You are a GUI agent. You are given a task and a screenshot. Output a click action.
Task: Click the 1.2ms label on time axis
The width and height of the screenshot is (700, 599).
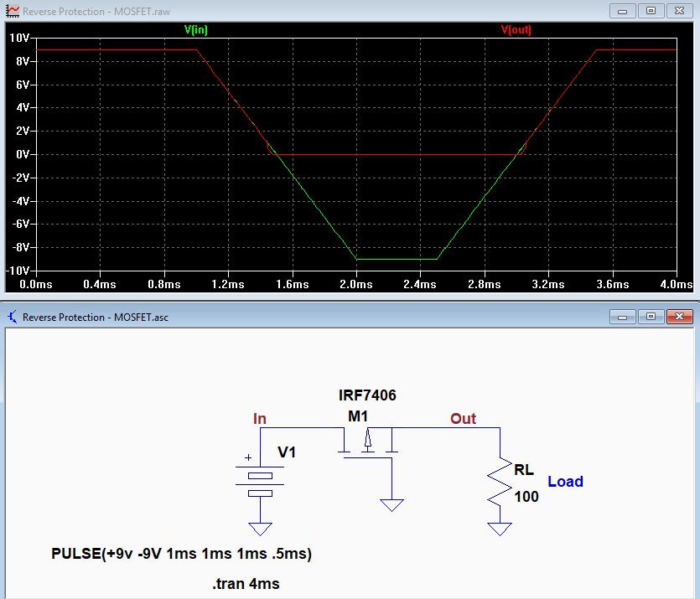(x=228, y=284)
